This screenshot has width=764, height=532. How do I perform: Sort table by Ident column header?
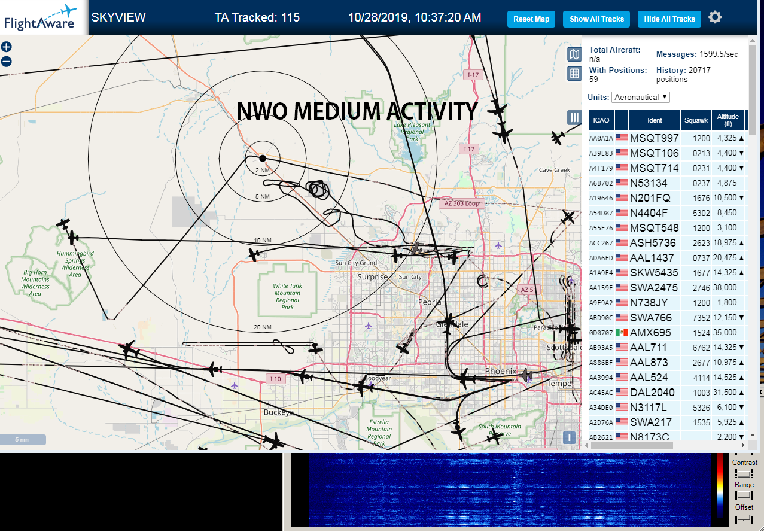(655, 120)
